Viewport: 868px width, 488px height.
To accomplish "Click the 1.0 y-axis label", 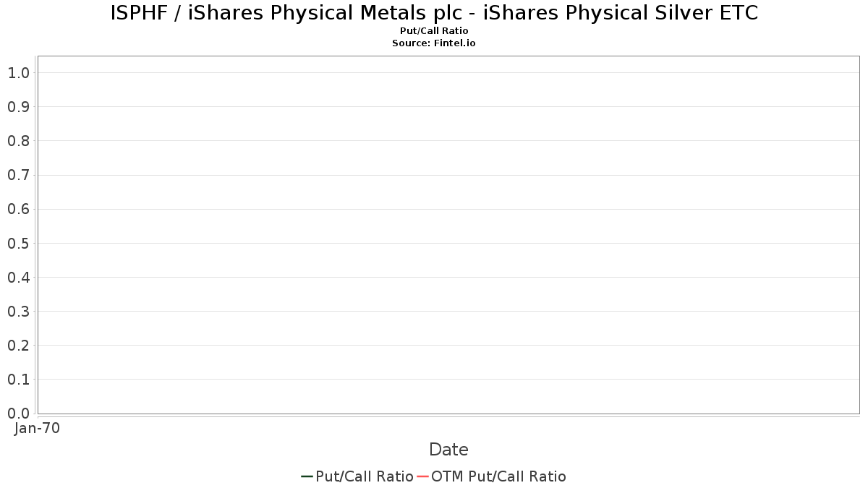I will pos(18,73).
